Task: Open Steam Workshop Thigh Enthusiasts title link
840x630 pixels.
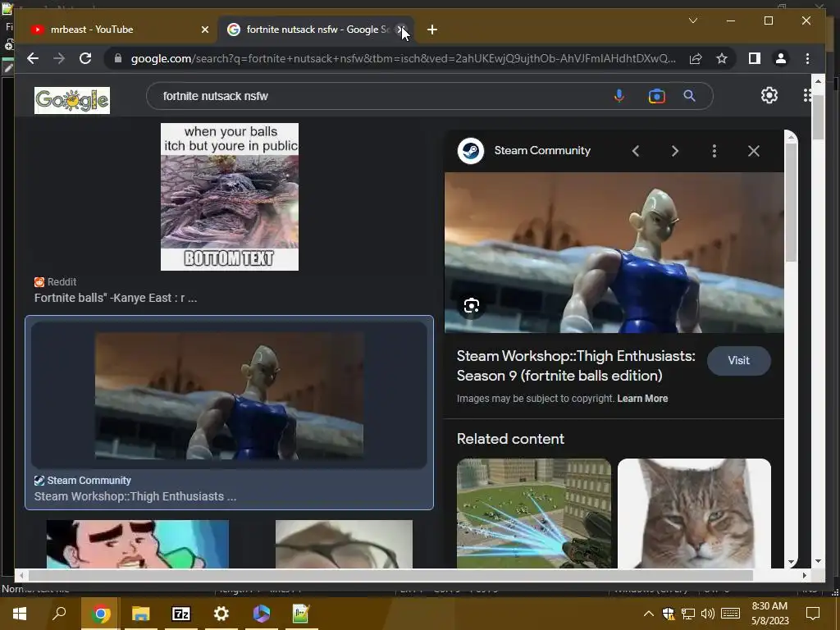Action: coord(576,366)
